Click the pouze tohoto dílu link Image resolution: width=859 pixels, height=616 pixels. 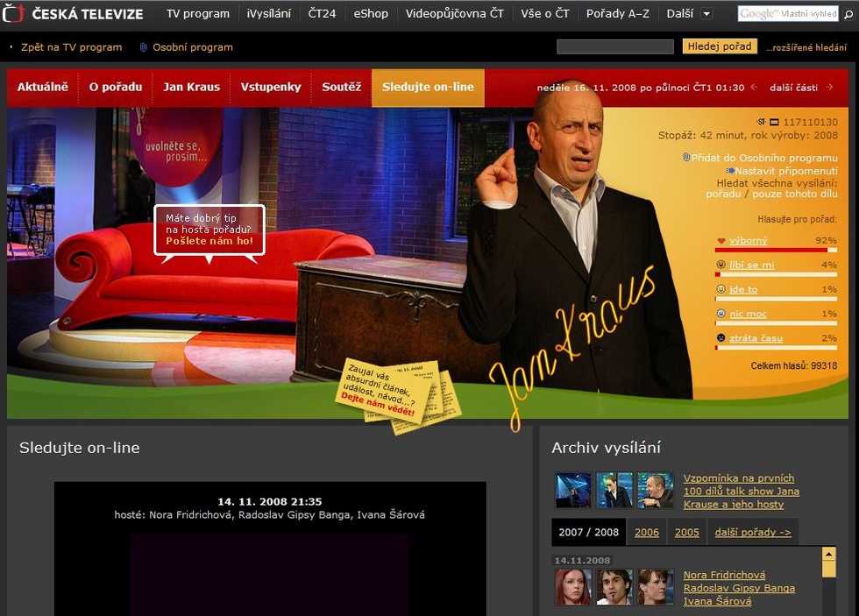click(794, 194)
